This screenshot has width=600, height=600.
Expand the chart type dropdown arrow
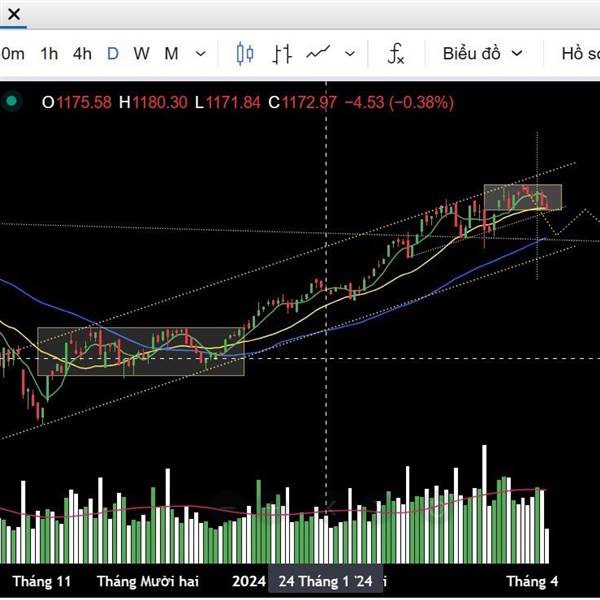click(x=350, y=54)
